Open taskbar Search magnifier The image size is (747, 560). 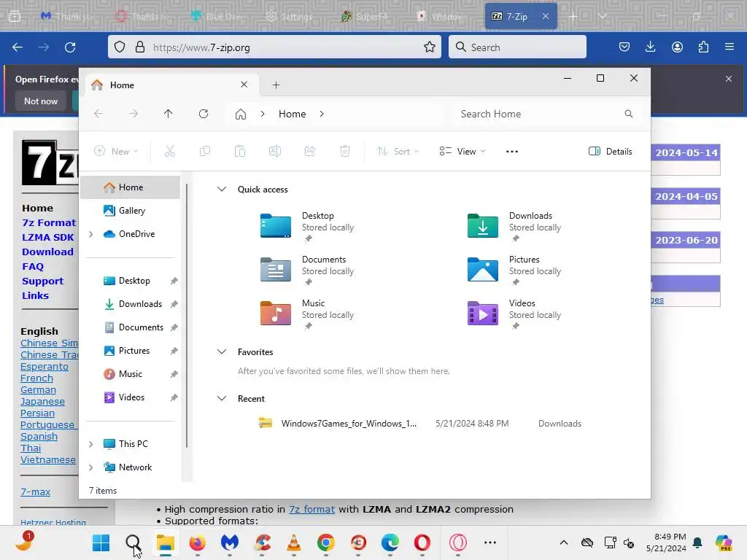[x=133, y=542]
